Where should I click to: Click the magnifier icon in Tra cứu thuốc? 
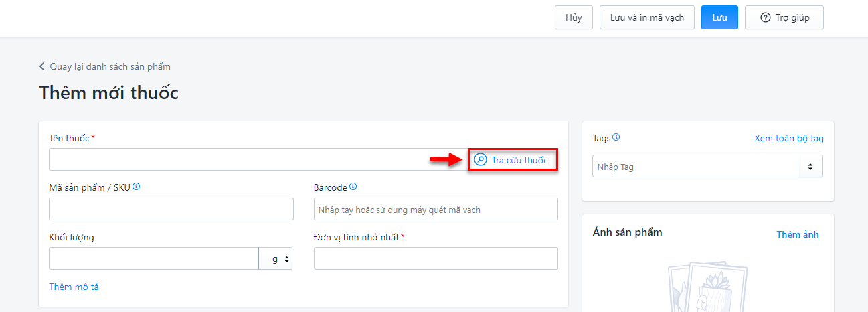pyautogui.click(x=480, y=160)
